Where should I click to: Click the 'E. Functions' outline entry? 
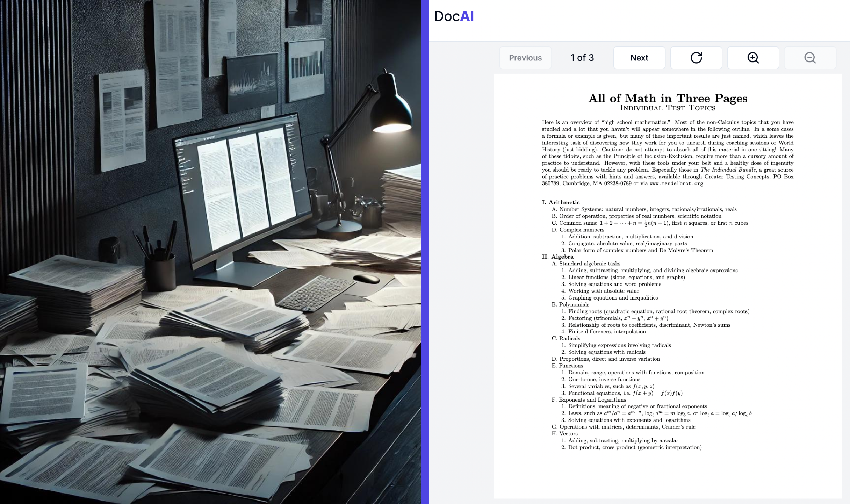(x=567, y=366)
